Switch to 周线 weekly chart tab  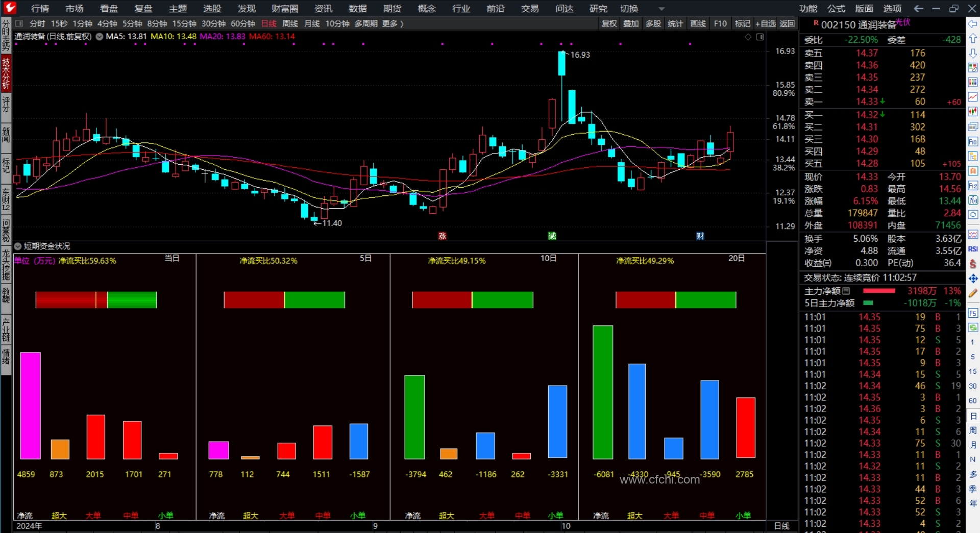point(290,23)
